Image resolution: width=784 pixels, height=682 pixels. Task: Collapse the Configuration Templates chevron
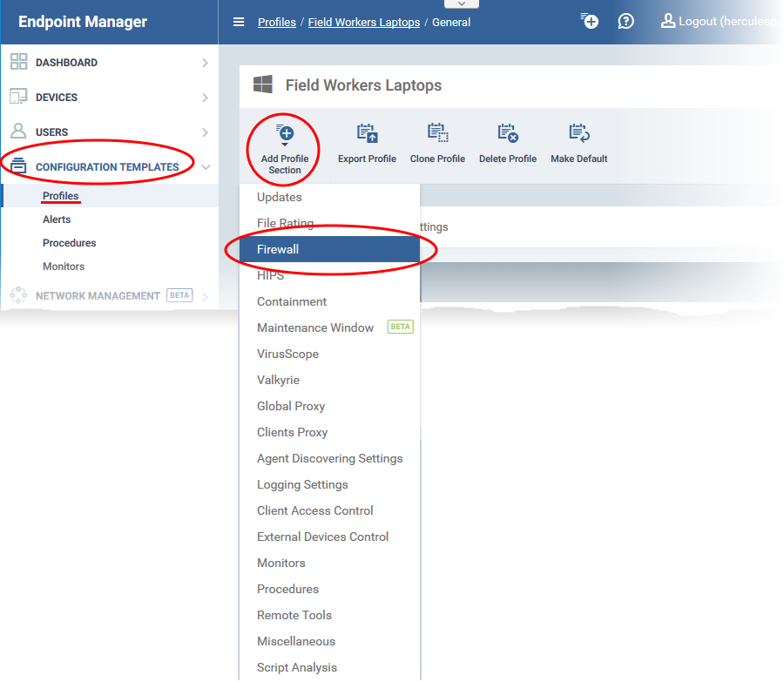point(206,167)
